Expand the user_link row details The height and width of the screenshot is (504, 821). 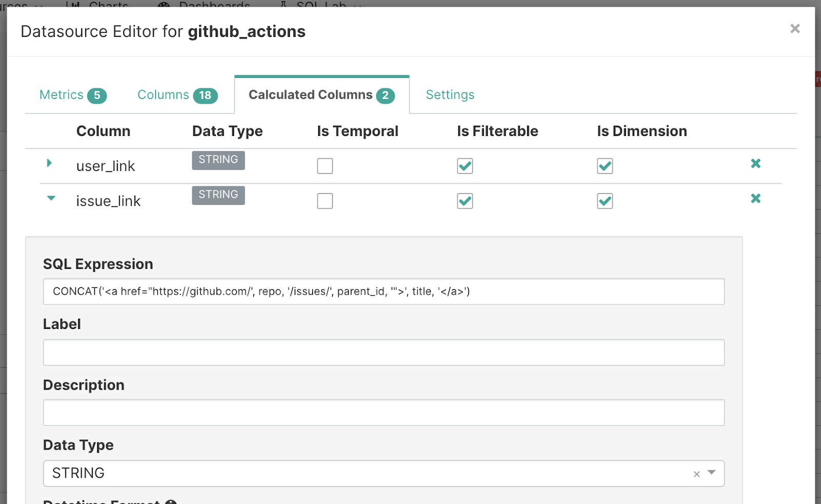pos(49,163)
